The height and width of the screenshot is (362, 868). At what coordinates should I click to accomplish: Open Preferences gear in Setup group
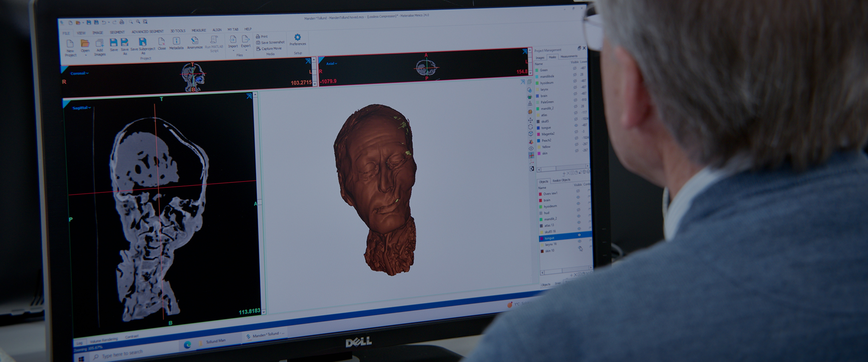click(x=297, y=37)
